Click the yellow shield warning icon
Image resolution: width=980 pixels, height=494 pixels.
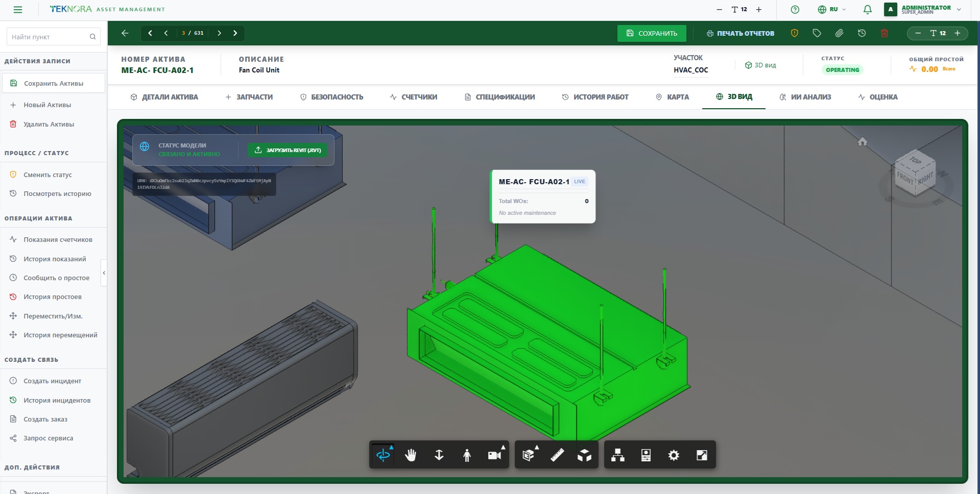pos(795,33)
